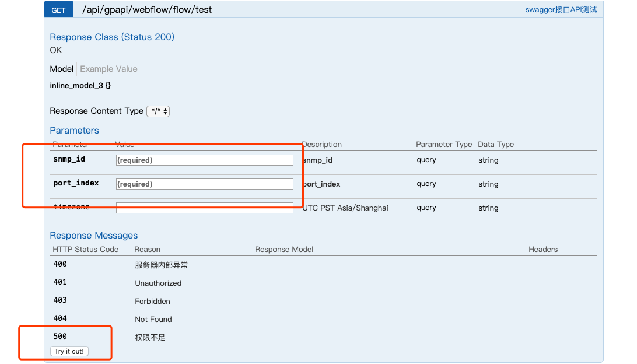Click the Response Class (Status 200) heading

pyautogui.click(x=111, y=37)
